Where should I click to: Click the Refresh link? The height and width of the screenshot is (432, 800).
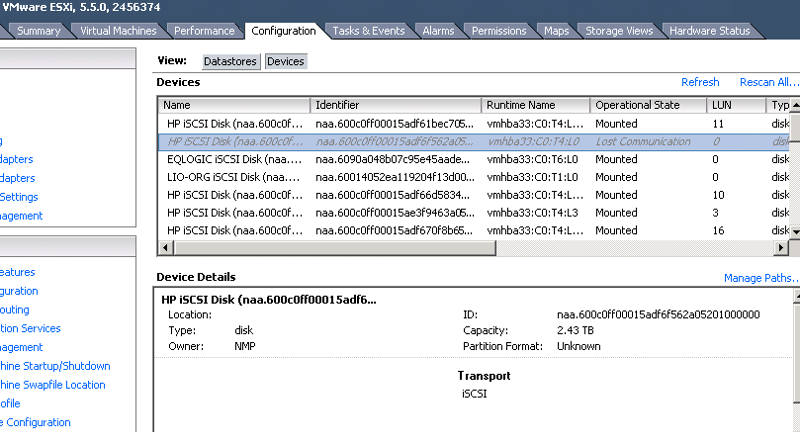[700, 82]
